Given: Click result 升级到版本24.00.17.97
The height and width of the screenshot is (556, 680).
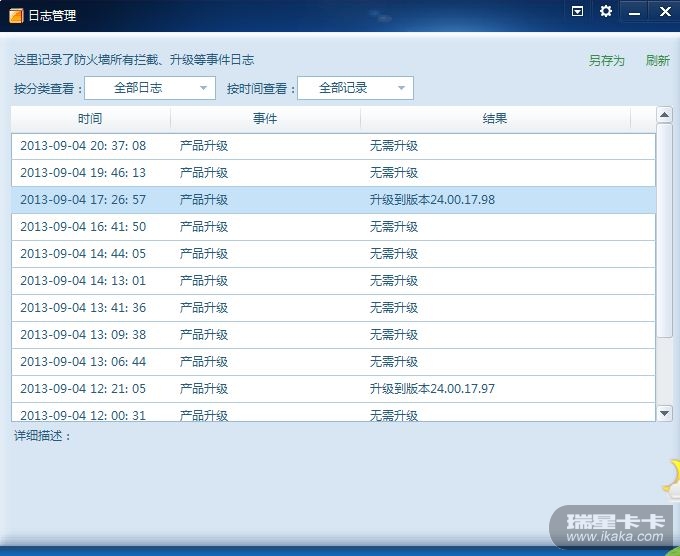Looking at the screenshot, I should pyautogui.click(x=432, y=389).
